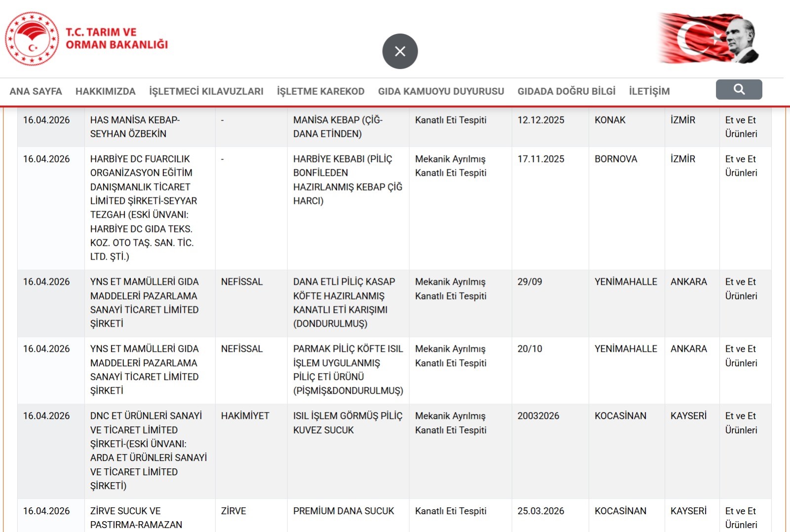Open GIDADA DOĞRU BİLGİ page

click(x=566, y=91)
